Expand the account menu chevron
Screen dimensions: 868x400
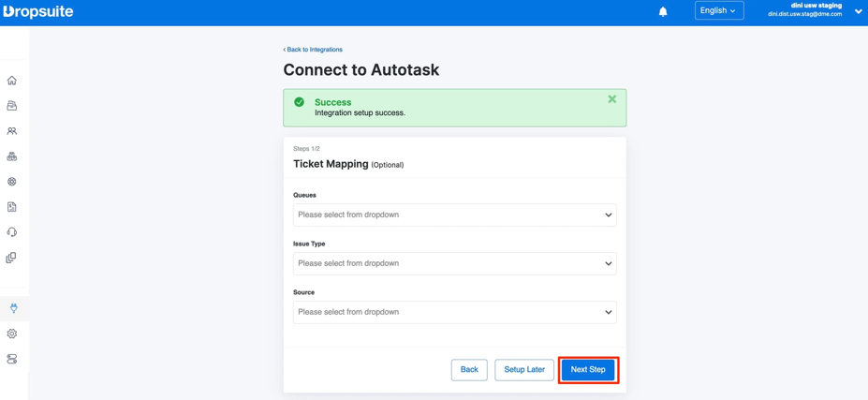[858, 11]
